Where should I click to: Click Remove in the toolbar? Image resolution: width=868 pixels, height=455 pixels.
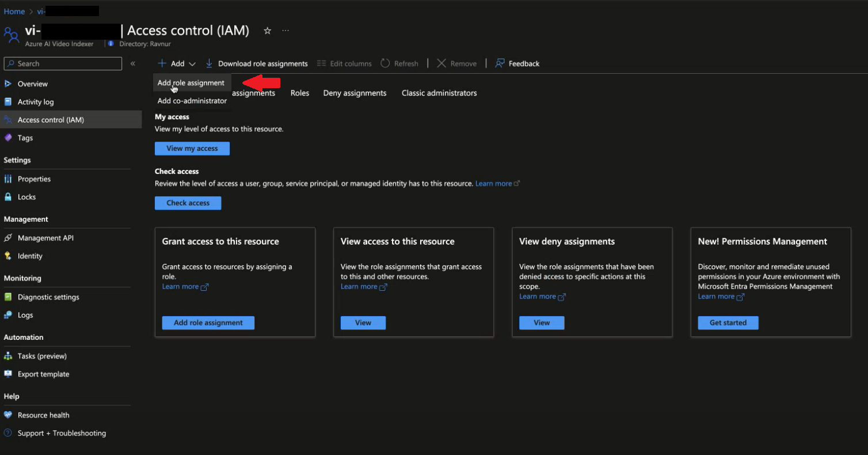(456, 64)
